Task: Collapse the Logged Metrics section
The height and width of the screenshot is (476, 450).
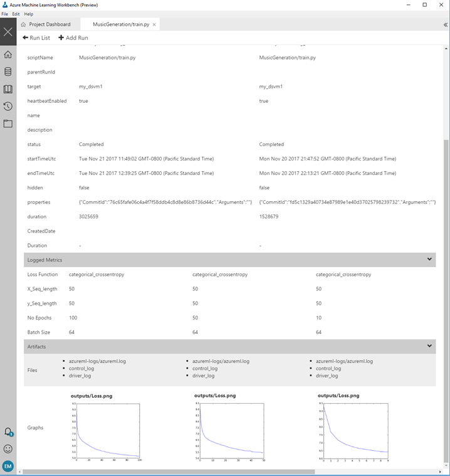Action: click(x=429, y=259)
